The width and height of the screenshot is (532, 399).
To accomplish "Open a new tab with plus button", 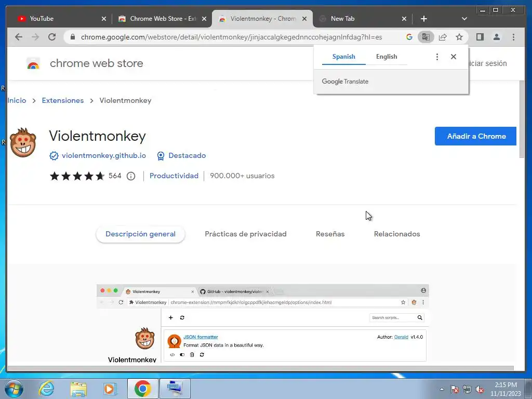I will coord(424,19).
